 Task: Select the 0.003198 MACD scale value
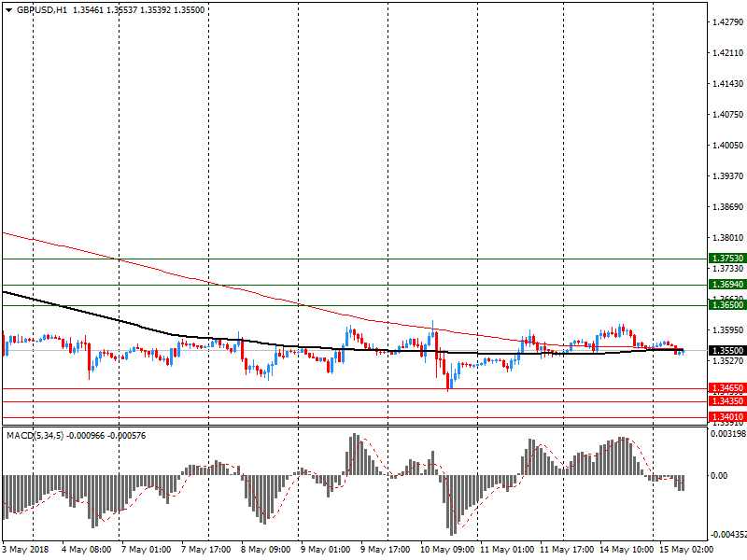[x=726, y=435]
